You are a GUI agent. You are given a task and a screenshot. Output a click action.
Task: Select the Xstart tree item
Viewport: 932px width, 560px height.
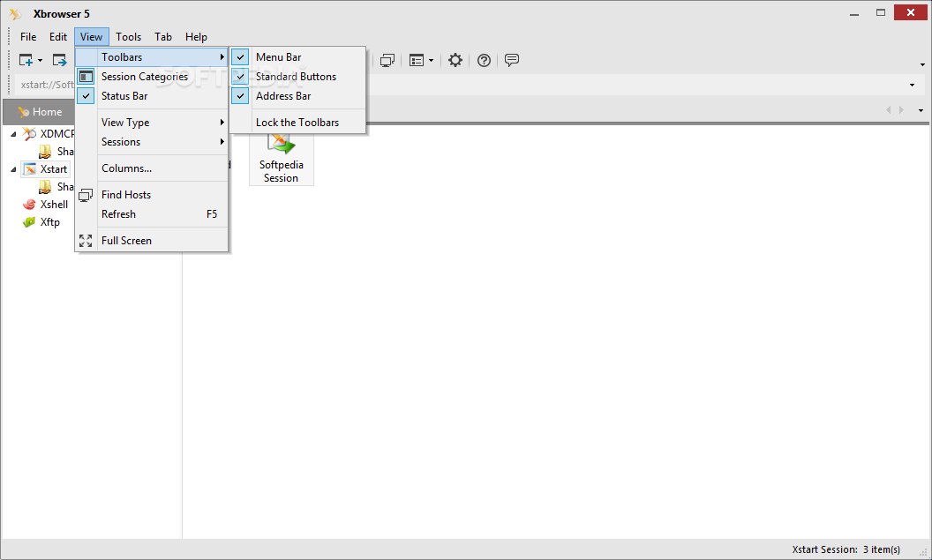46,169
